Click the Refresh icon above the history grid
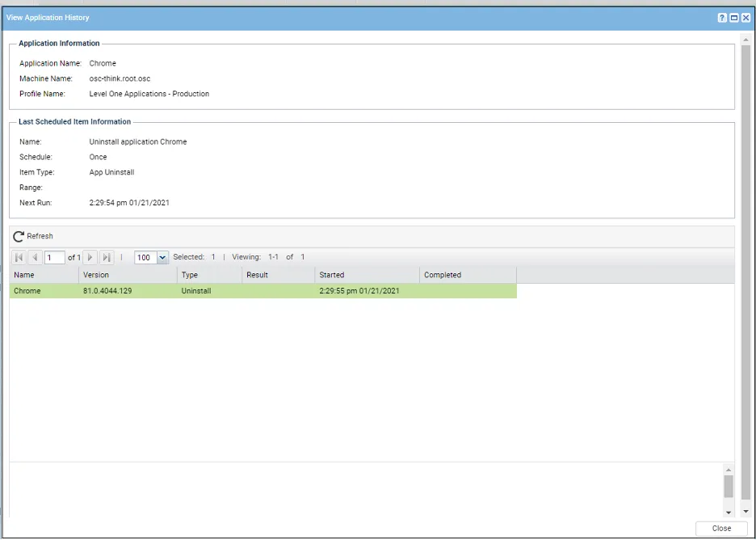The image size is (756, 540). pyautogui.click(x=19, y=236)
